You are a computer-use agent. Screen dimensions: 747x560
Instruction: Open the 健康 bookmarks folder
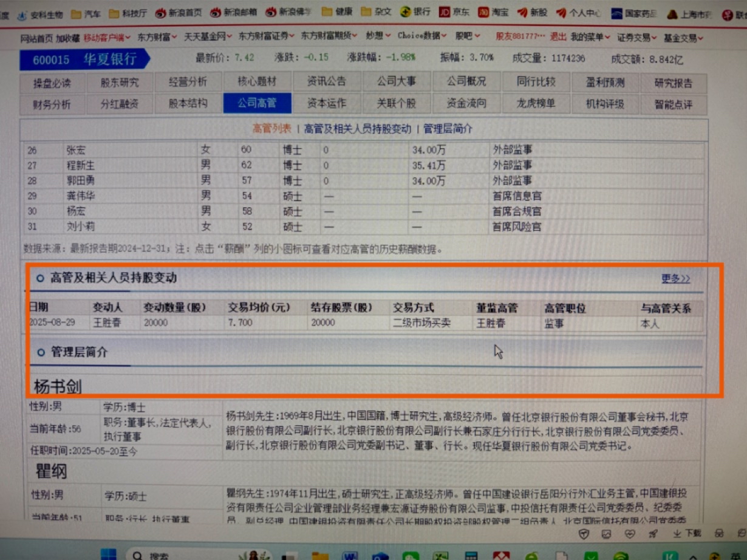point(337,12)
